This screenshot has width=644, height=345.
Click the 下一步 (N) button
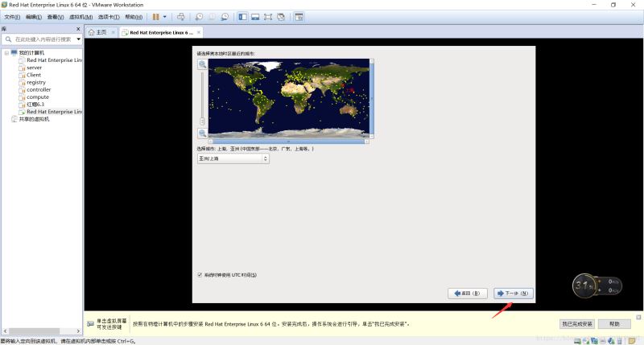point(513,294)
